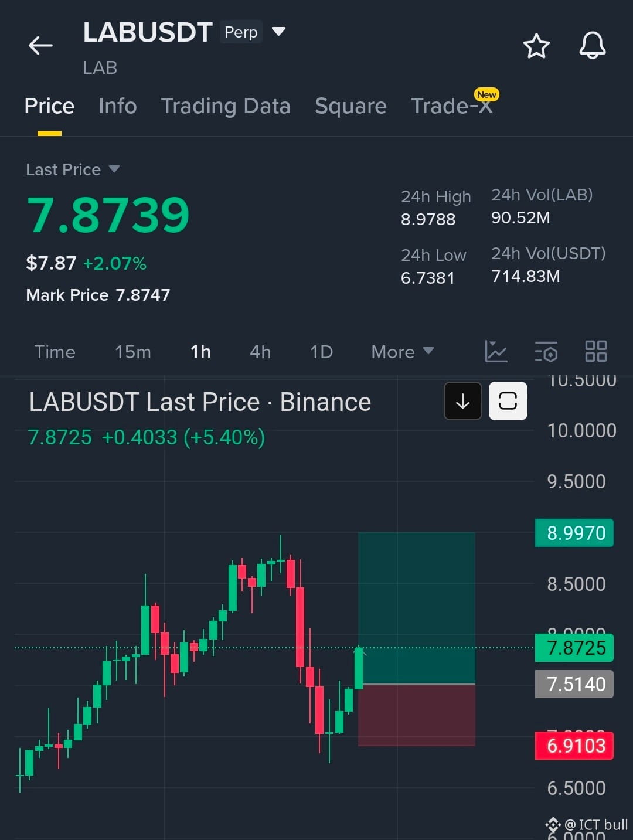Open the chart indicators line-graph icon
The image size is (633, 840).
[496, 351]
